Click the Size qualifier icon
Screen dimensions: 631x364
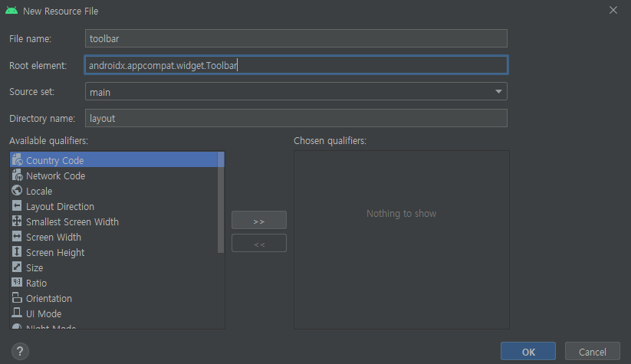tap(17, 267)
